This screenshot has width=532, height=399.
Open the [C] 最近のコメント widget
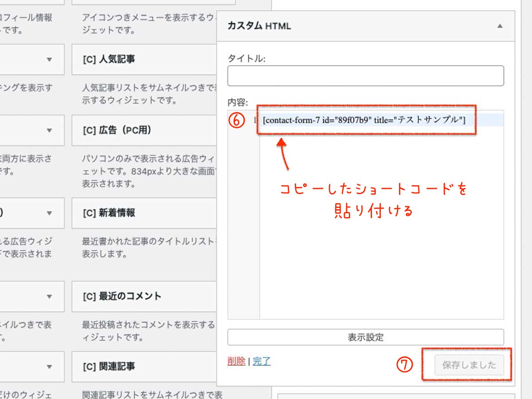tap(122, 296)
